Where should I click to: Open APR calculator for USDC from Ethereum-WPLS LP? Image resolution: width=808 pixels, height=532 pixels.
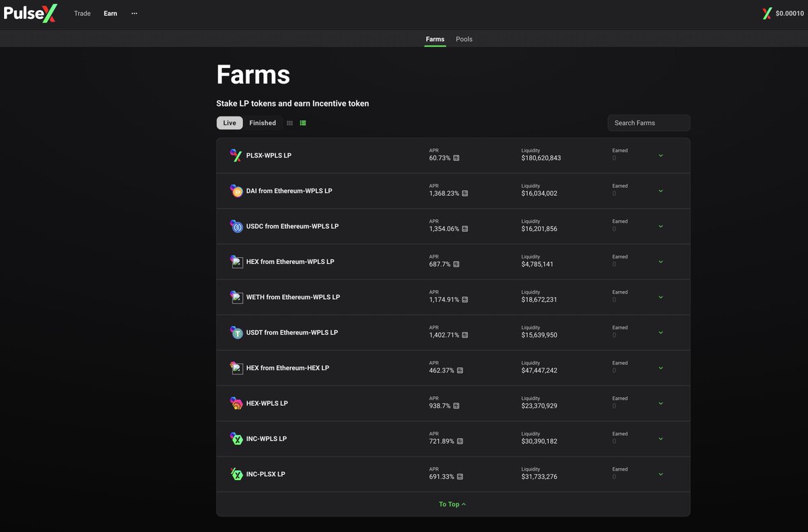coord(465,229)
